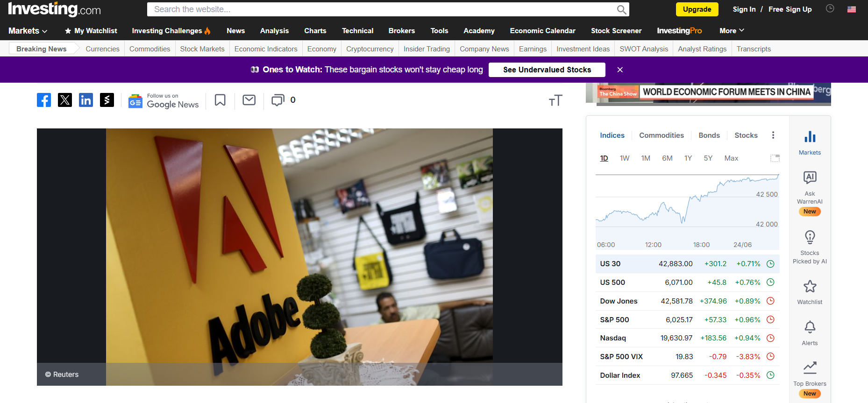Open the Analysis menu item
The height and width of the screenshot is (403, 868).
(x=274, y=31)
